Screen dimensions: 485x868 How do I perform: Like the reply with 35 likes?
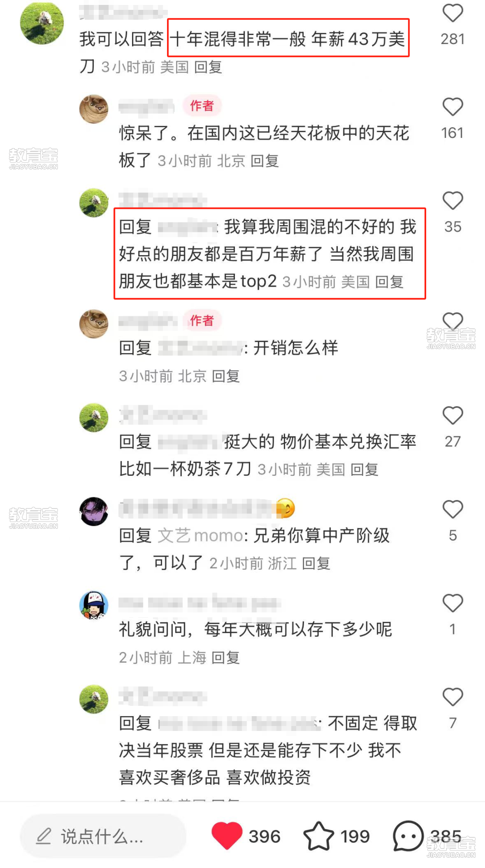(453, 201)
